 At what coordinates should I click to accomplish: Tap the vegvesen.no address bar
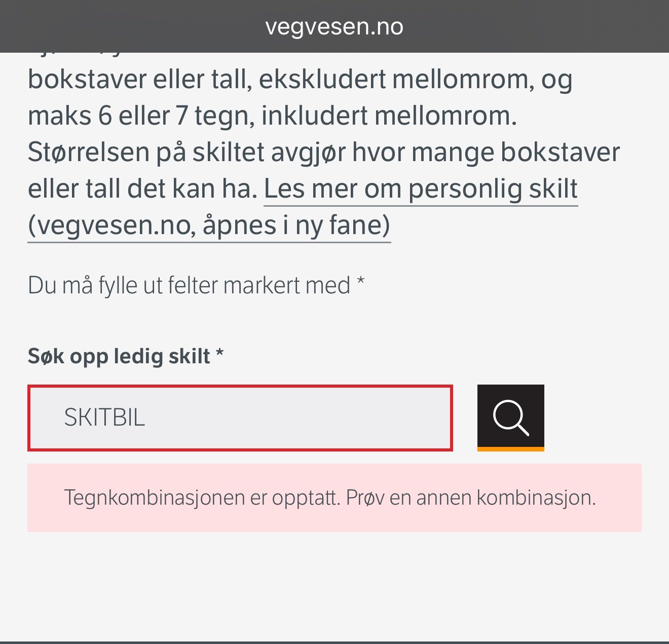coord(334,26)
